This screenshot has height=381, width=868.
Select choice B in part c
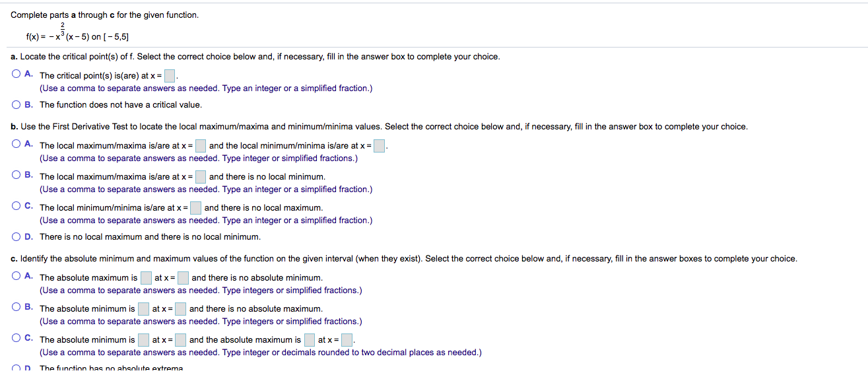pos(15,307)
